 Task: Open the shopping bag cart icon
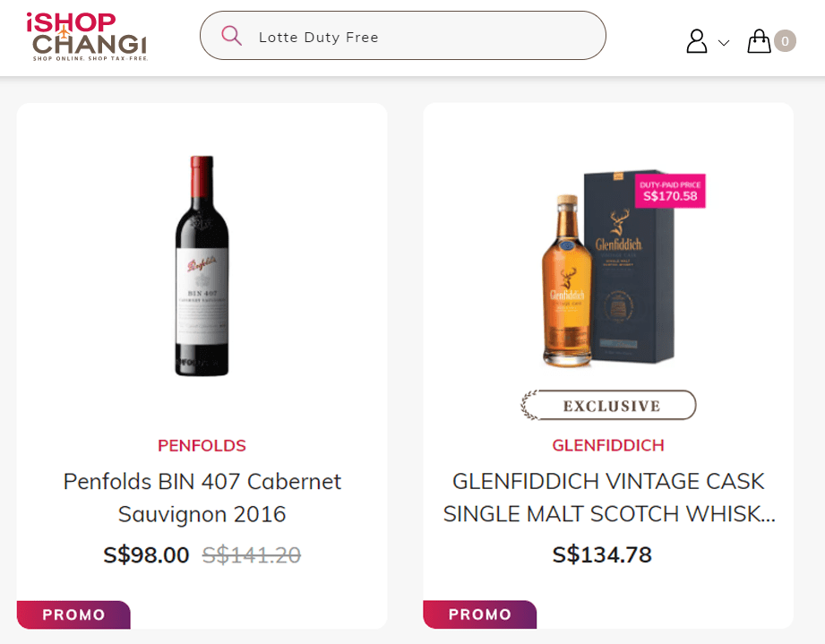759,41
